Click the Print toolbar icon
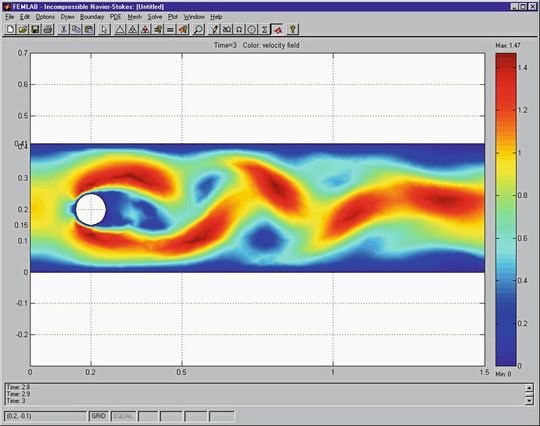The width and height of the screenshot is (540, 426). 48,29
